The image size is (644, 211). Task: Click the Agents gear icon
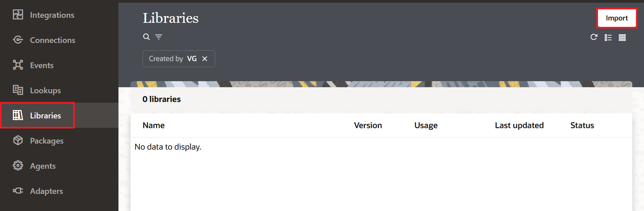[x=18, y=166]
